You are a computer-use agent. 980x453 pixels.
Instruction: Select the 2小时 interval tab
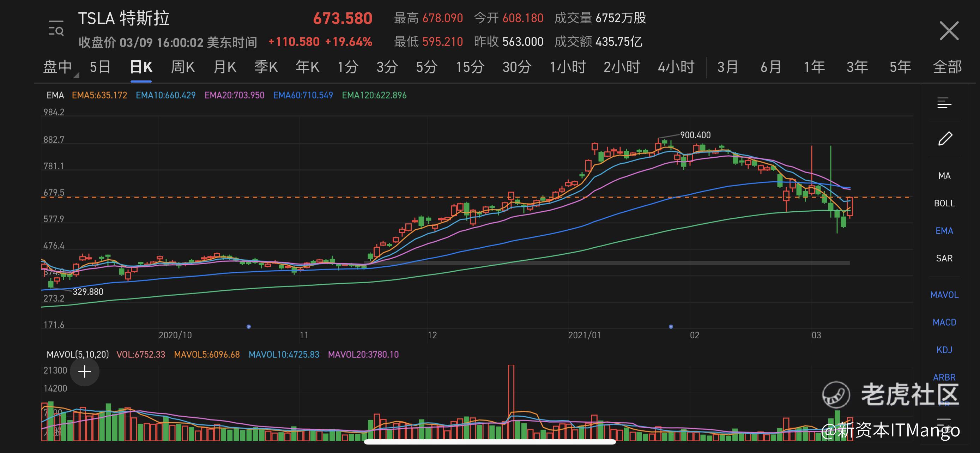pos(622,67)
